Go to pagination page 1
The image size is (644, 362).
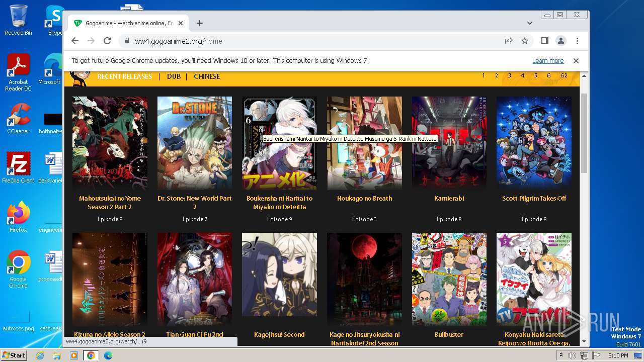point(484,75)
